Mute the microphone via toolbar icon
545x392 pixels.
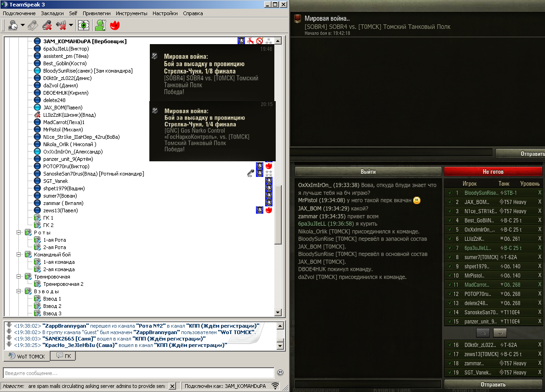coord(46,25)
